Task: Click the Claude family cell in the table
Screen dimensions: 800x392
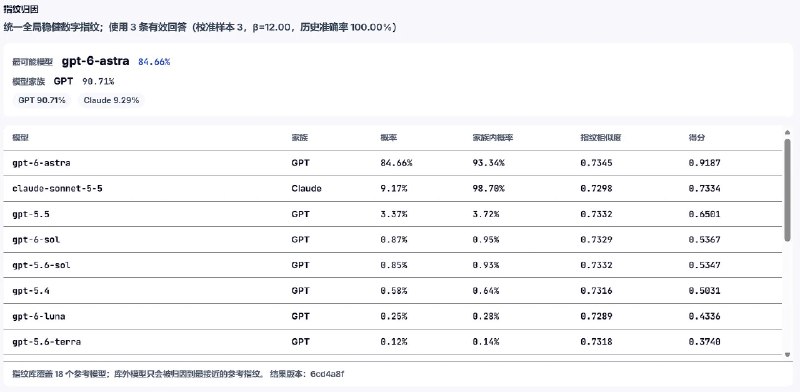Action: [307, 189]
